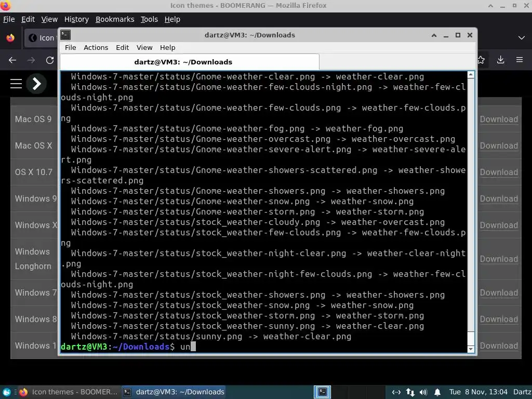
Task: Open Firefox Bookmarks menu
Action: 115,19
